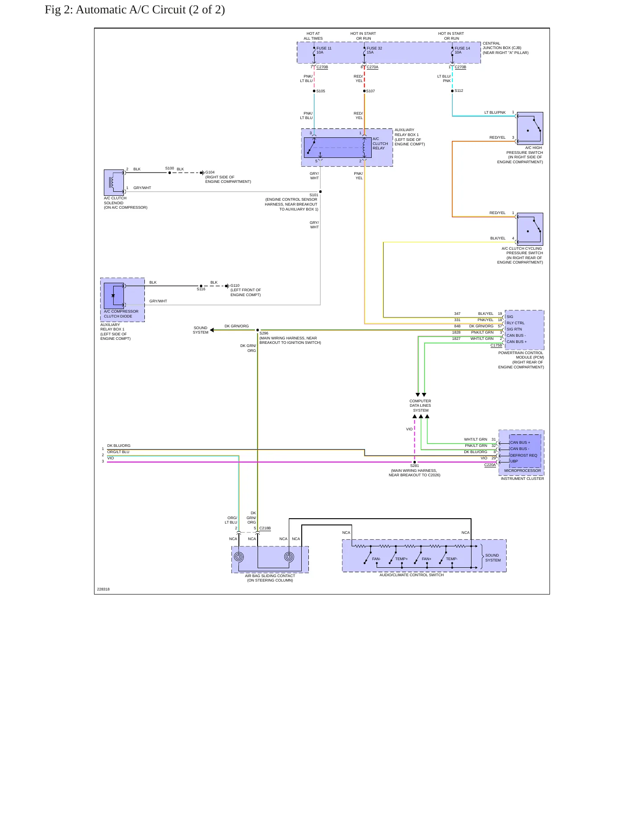Click the A/C clutch solenoid coil symbol
644x834 pixels.
click(x=114, y=182)
